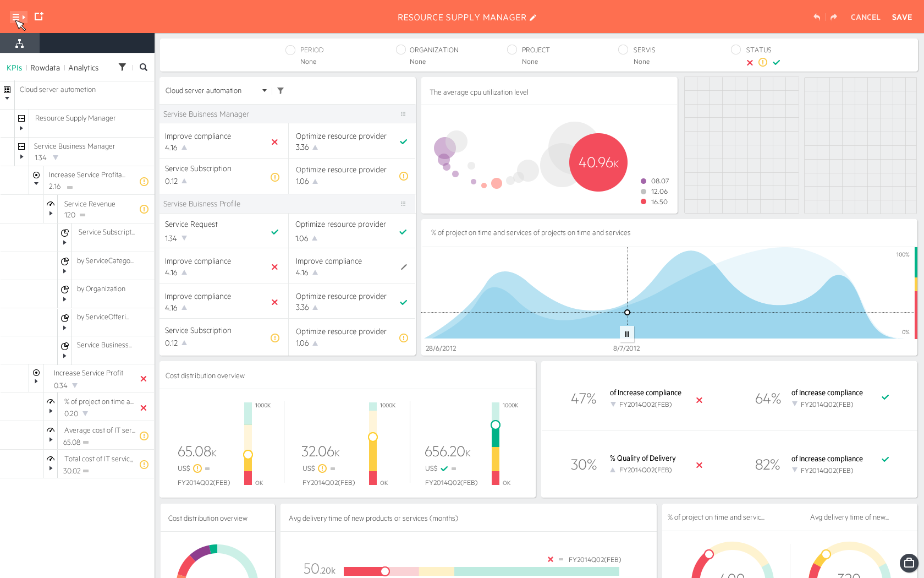924x578 pixels.
Task: Select the Servis radio button
Action: point(623,50)
